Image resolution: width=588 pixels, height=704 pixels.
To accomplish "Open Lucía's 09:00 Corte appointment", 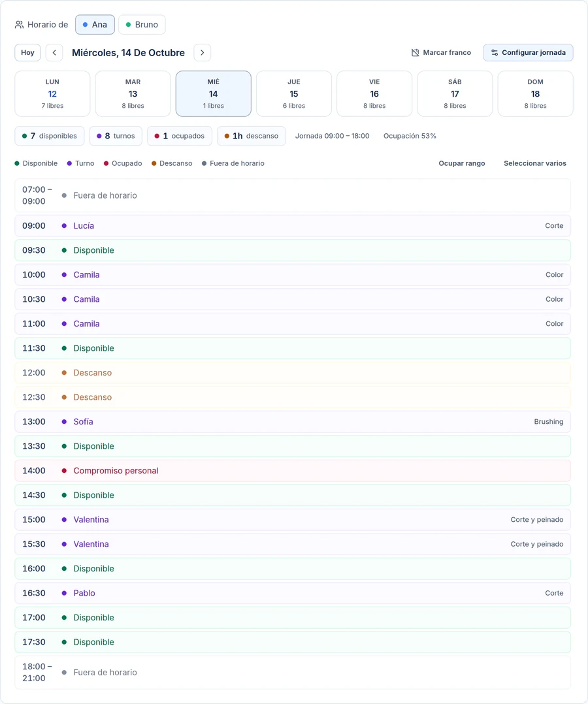I will (x=293, y=226).
